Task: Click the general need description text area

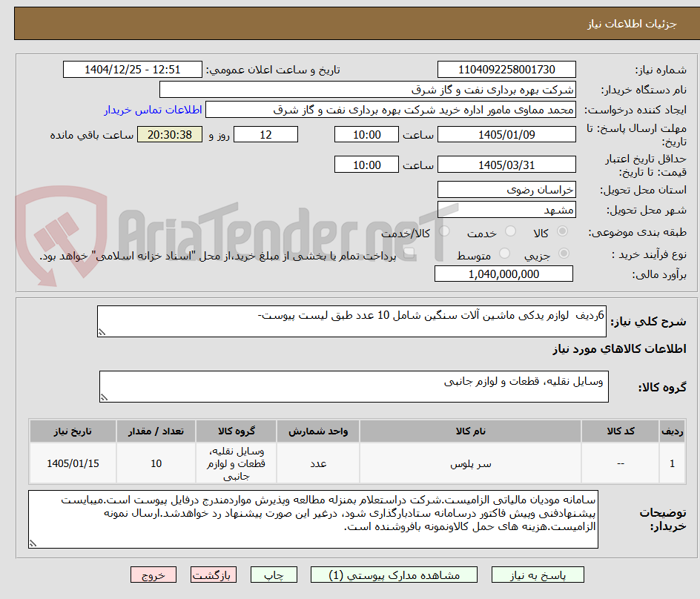Action: 351,322
